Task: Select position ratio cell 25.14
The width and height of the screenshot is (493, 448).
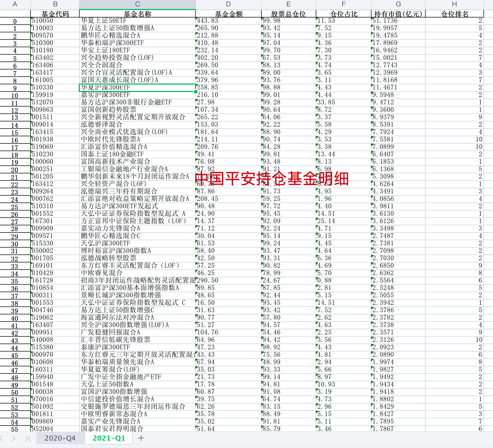Action: coord(344,221)
